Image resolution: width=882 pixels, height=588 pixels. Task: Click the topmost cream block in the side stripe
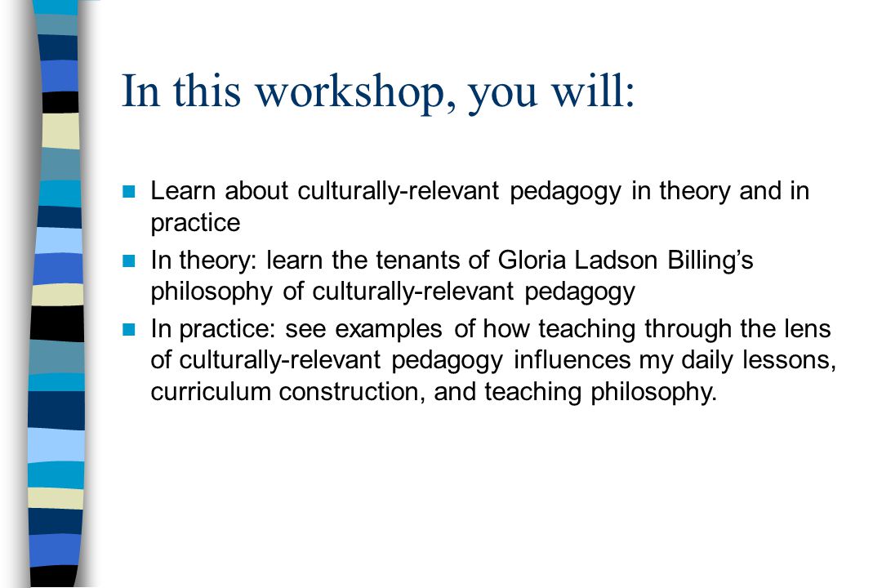point(60,131)
